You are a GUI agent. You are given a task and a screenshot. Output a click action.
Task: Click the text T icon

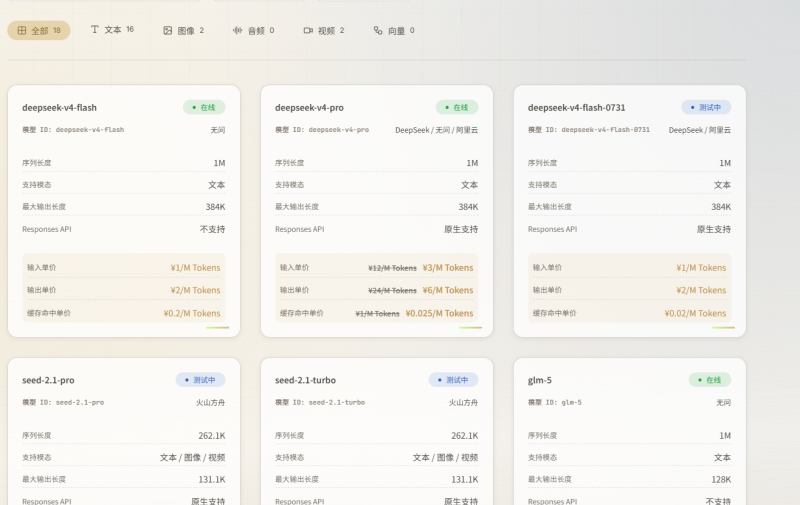[95, 30]
